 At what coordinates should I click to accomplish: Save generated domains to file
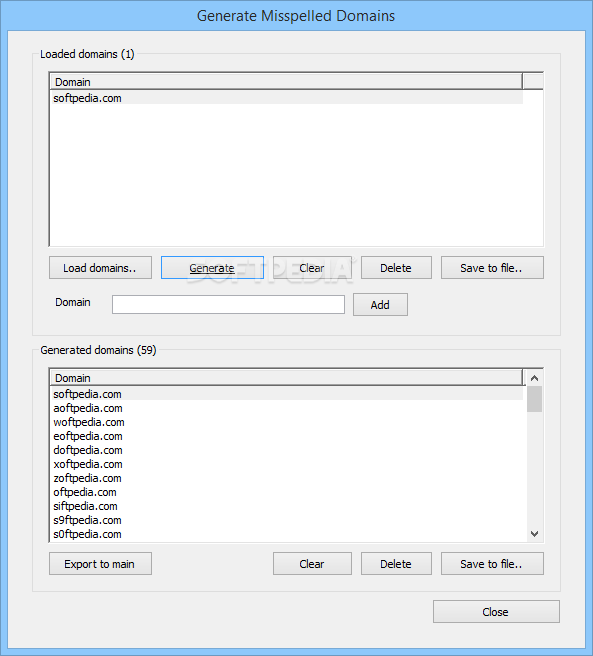pyautogui.click(x=492, y=564)
